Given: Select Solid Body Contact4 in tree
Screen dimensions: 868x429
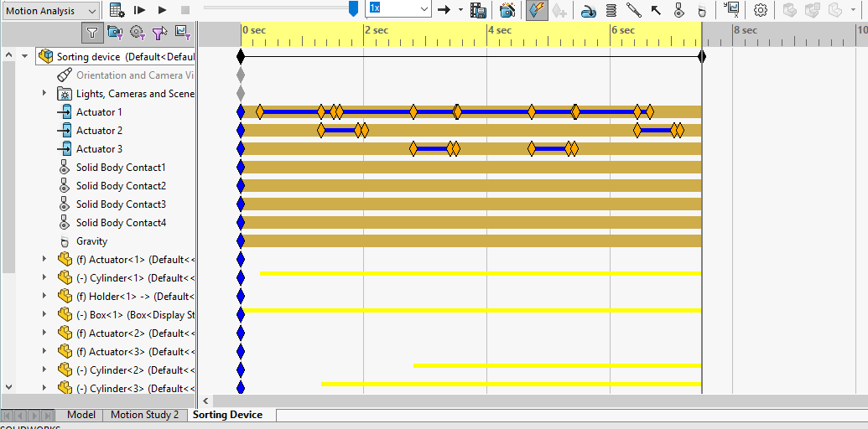Looking at the screenshot, I should pos(122,223).
